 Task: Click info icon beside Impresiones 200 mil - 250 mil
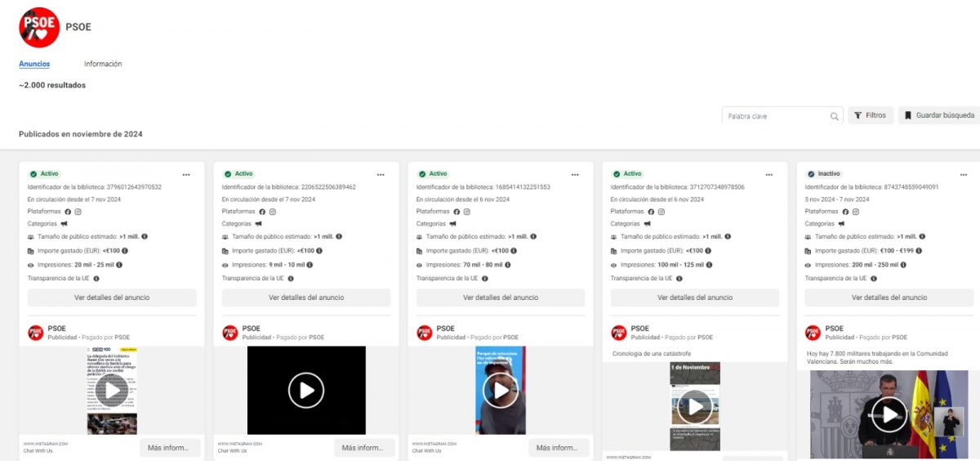905,265
